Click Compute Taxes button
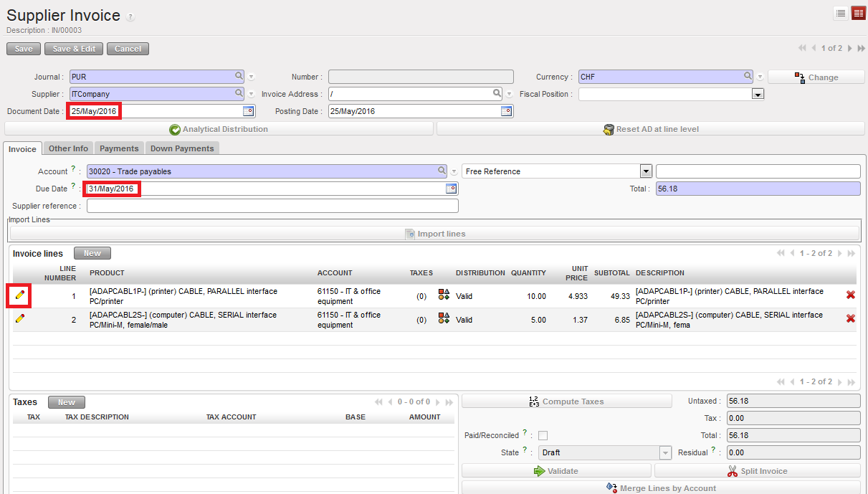868x494 pixels. (x=566, y=402)
